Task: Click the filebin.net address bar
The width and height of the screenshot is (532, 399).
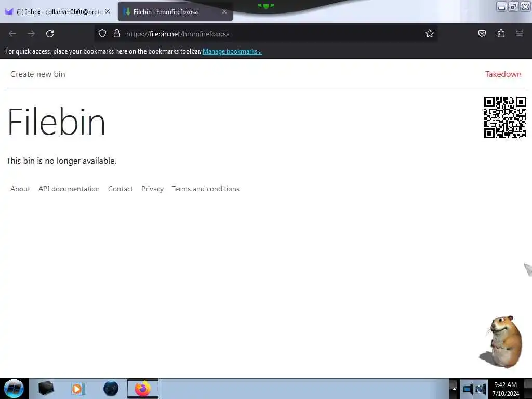Action: coord(265,34)
